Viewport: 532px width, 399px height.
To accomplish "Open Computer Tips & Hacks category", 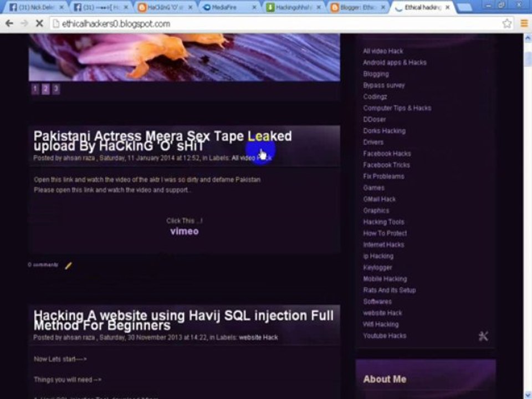I will 397,108.
